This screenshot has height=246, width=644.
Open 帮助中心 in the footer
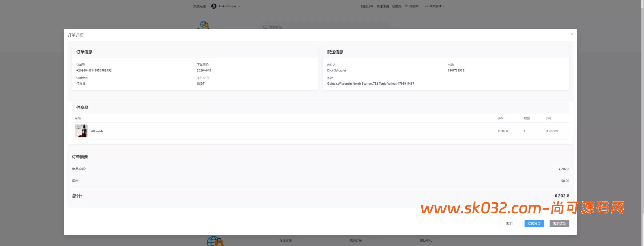(426, 240)
